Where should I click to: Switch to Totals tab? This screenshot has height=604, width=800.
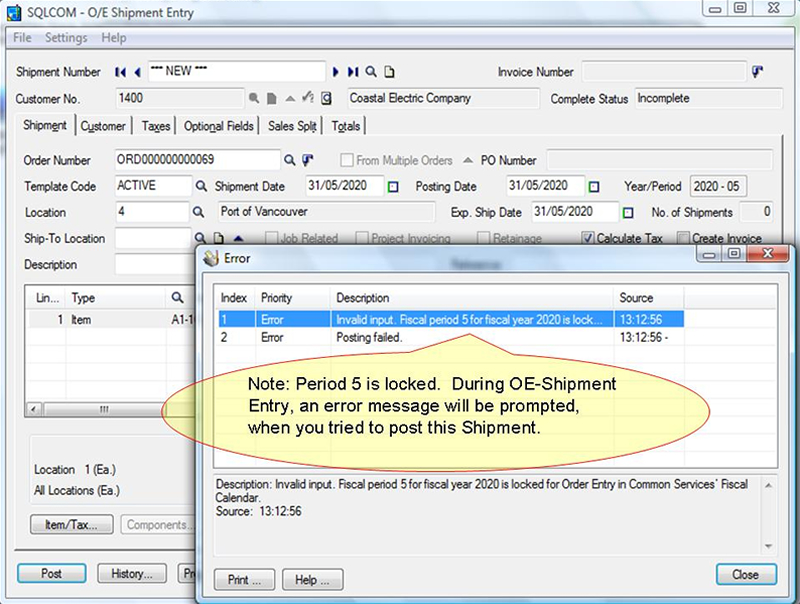(x=346, y=126)
